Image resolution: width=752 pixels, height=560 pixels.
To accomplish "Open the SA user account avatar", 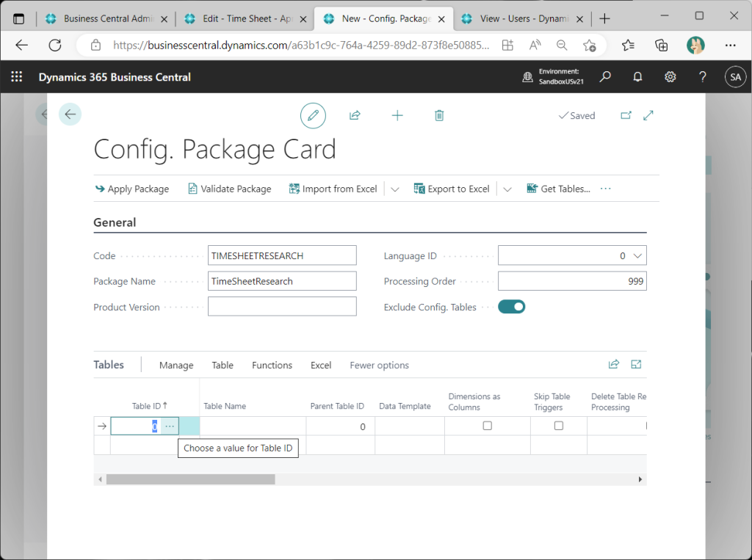I will point(735,77).
